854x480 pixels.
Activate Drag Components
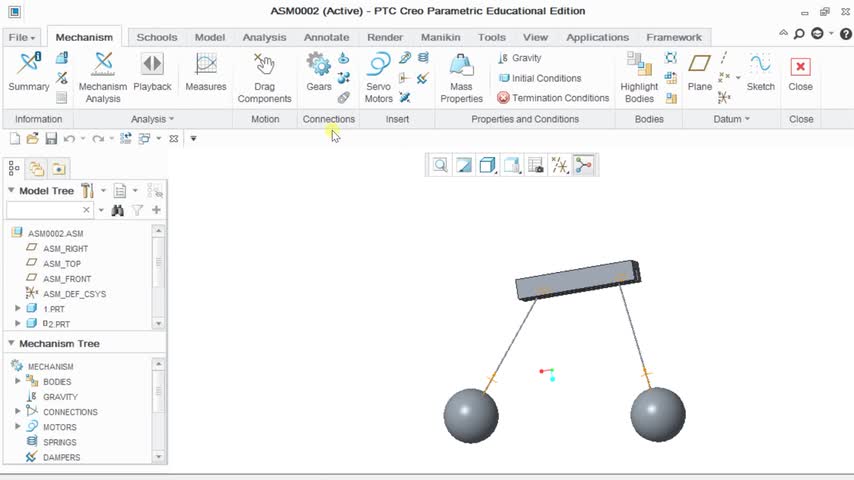[264, 77]
